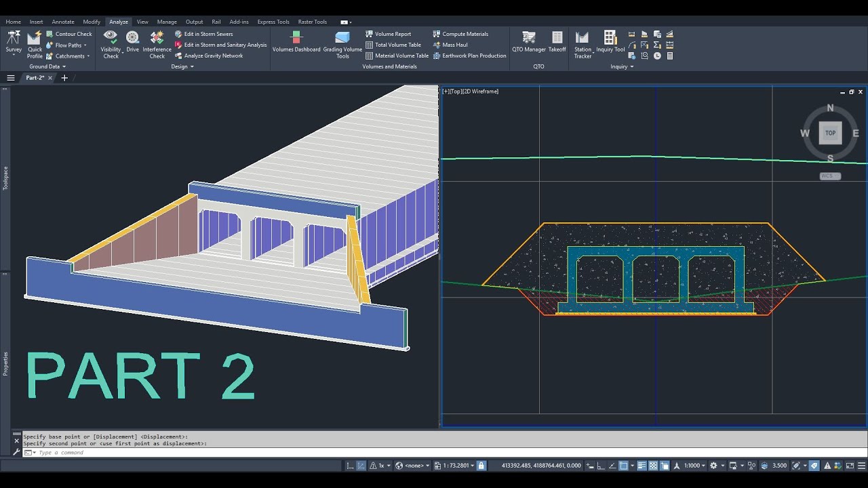The width and height of the screenshot is (868, 488).
Task: Open the Modify ribbon tab
Action: coord(92,22)
